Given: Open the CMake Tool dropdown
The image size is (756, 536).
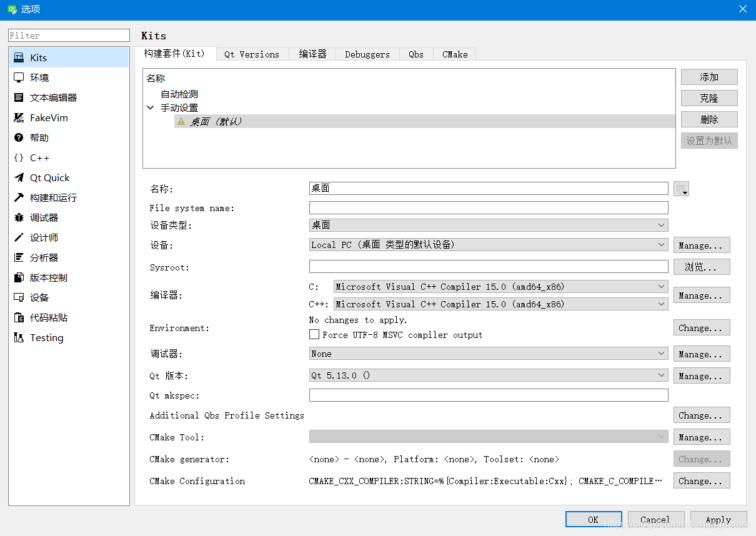Looking at the screenshot, I should (489, 437).
